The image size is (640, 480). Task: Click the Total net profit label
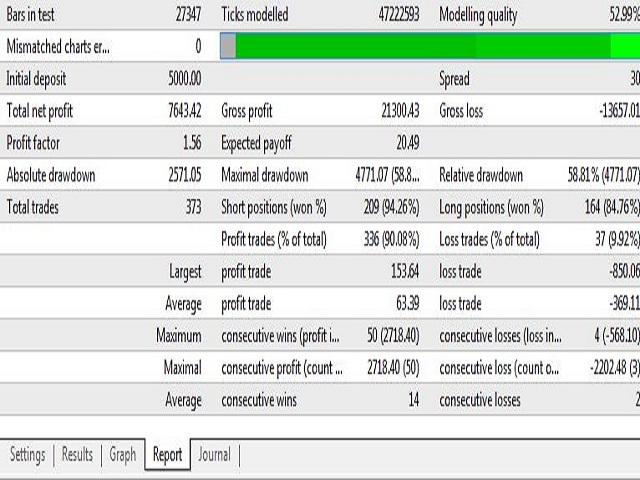(40, 111)
